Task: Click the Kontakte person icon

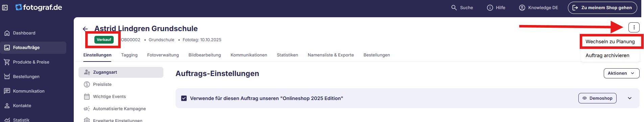Action: click(x=7, y=106)
